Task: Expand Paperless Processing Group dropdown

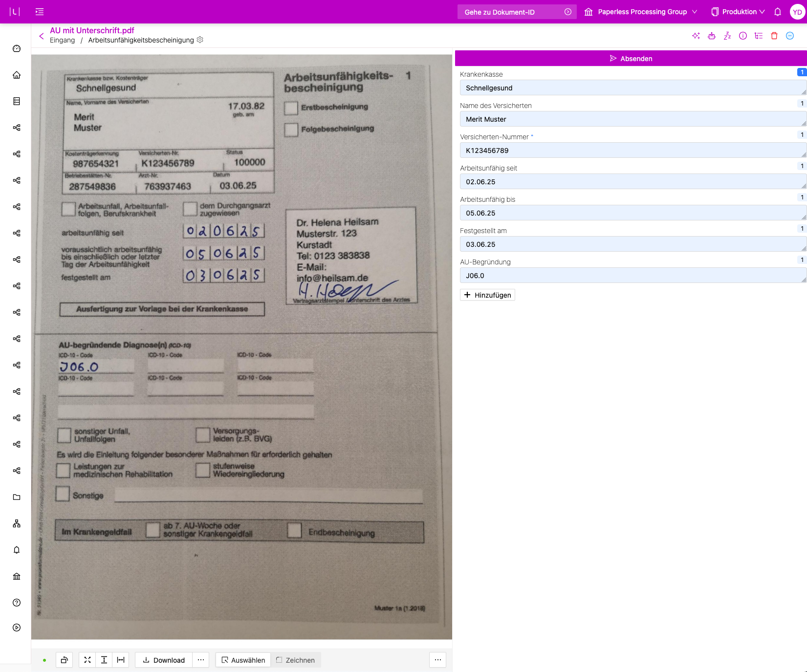Action: tap(641, 12)
